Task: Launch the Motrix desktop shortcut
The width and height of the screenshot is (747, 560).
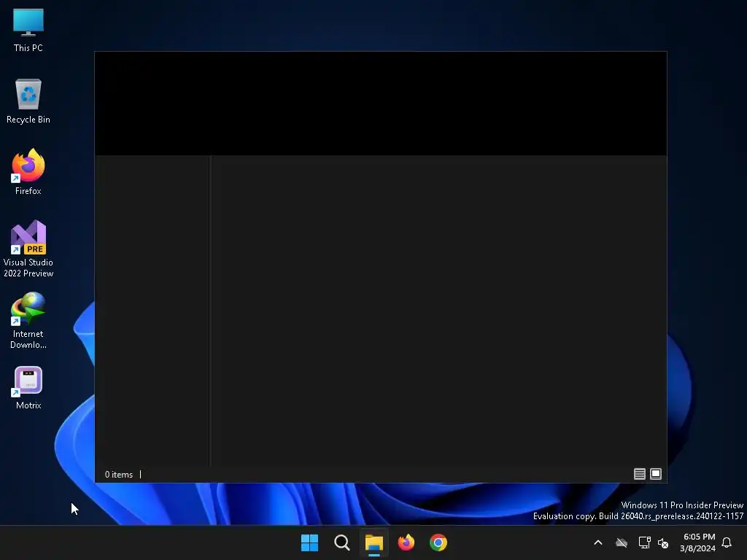Action: [x=28, y=388]
